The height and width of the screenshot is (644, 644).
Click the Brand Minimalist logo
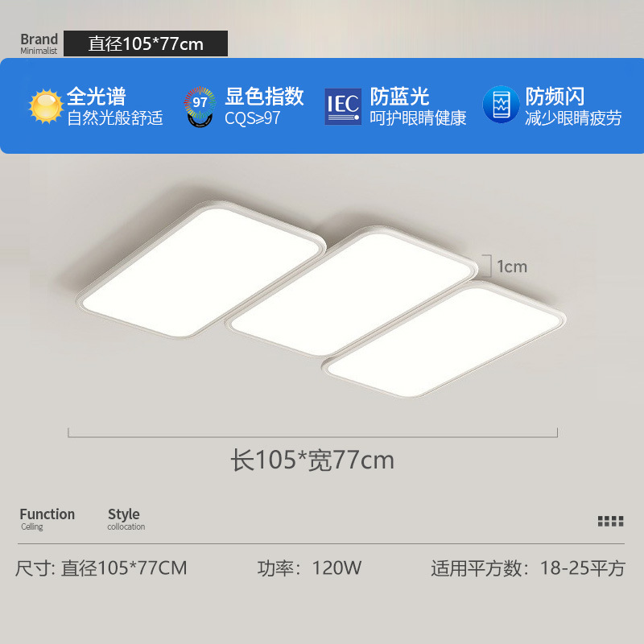pyautogui.click(x=39, y=43)
